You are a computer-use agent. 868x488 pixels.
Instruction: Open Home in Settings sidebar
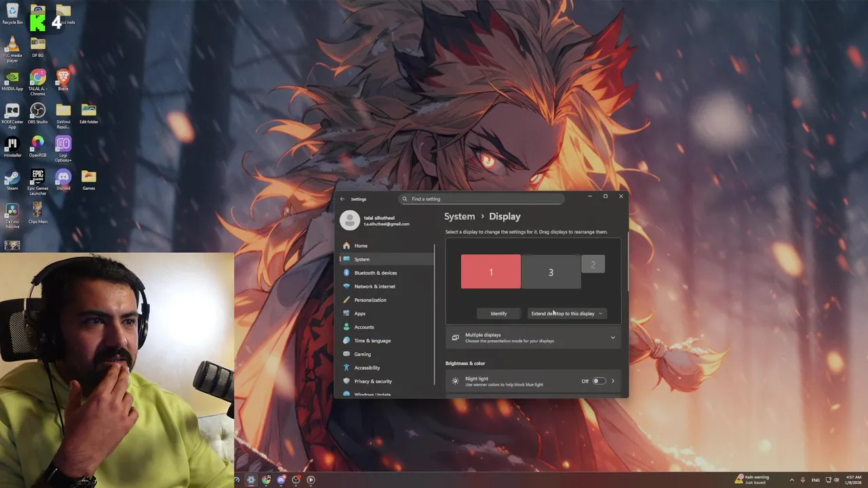click(x=387, y=245)
